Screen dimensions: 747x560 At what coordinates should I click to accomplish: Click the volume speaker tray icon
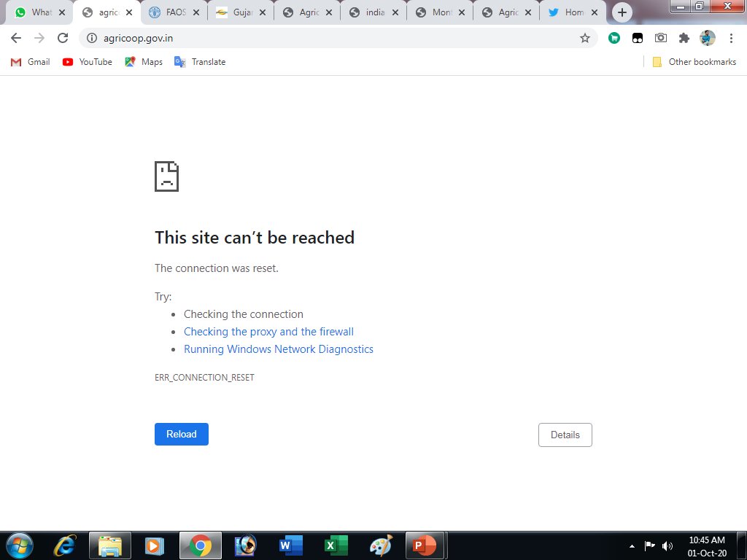coord(667,545)
